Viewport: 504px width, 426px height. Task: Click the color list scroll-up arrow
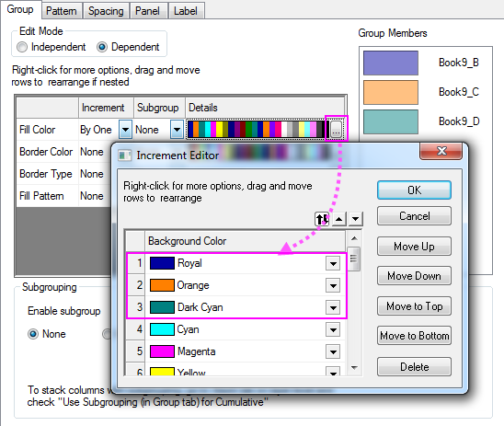pos(354,238)
